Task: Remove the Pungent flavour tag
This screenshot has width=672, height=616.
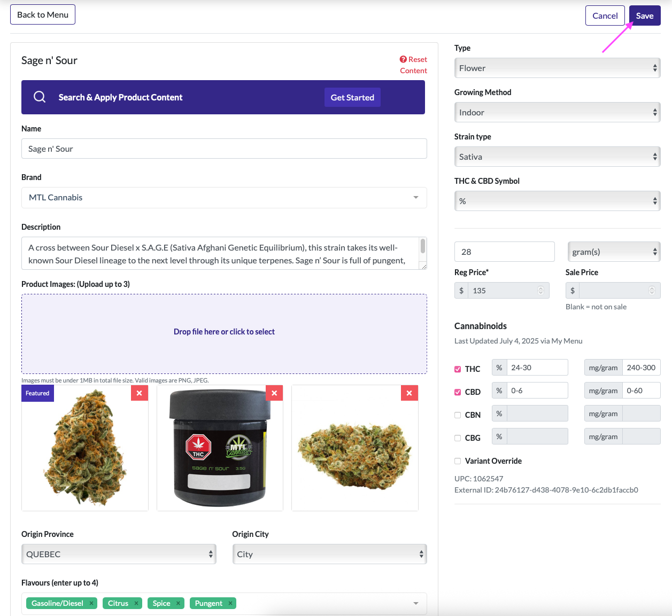Action: [230, 603]
